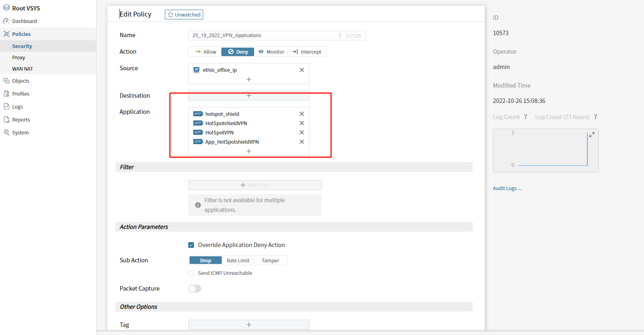The height and width of the screenshot is (335, 644).
Task: Set policy action to Allow
Action: coord(205,52)
